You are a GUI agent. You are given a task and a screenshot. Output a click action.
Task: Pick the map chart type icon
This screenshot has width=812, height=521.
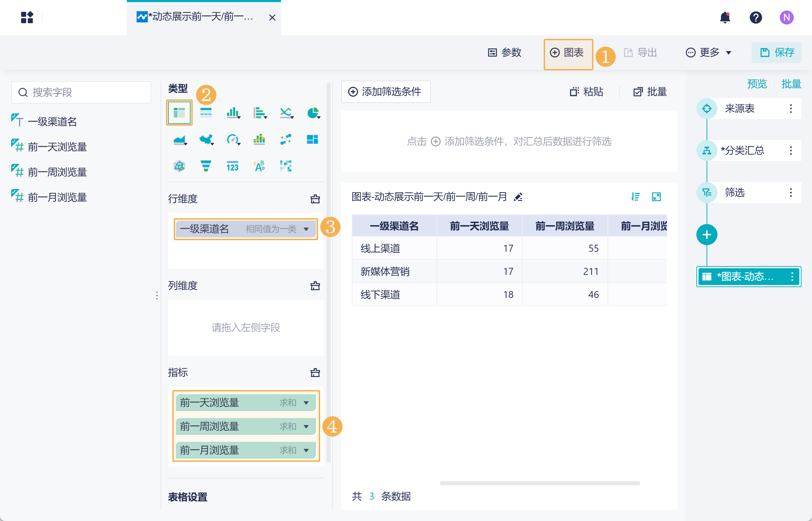206,140
